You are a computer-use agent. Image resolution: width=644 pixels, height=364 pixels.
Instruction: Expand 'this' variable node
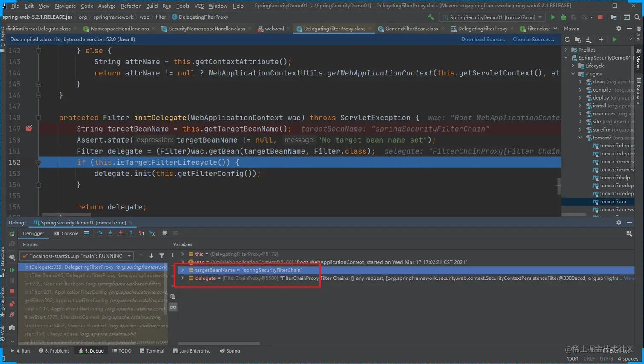[x=183, y=254]
